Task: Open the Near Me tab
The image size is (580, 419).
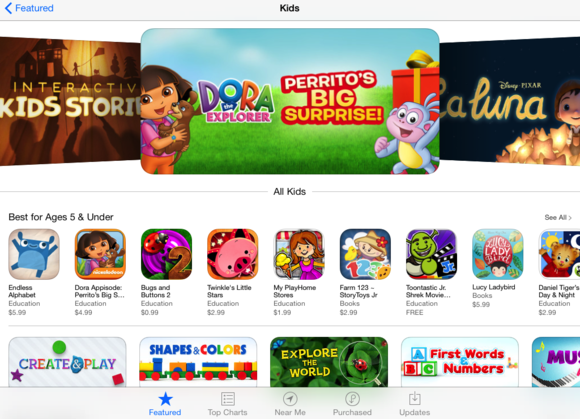Action: 290,404
